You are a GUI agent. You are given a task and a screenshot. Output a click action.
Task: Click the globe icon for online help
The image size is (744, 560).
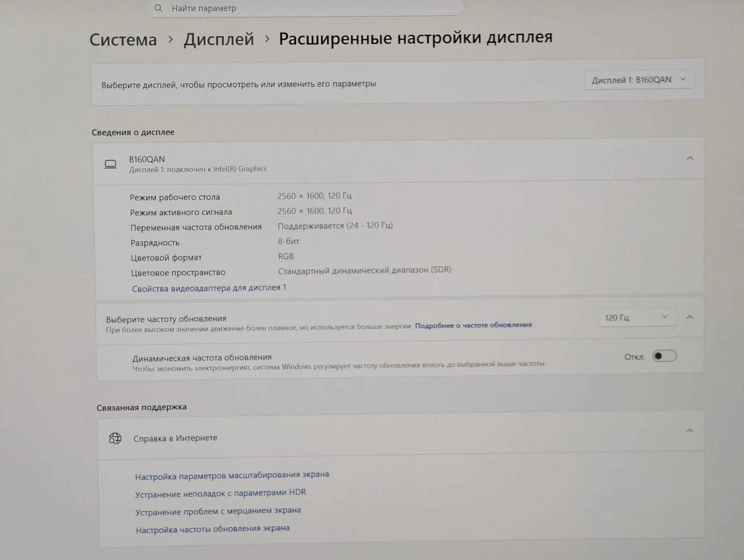[x=115, y=439]
